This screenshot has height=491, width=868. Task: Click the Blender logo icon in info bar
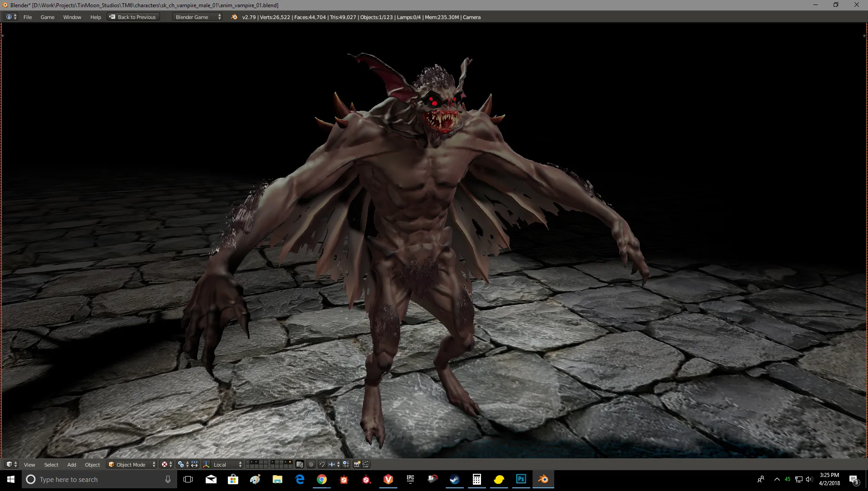coord(234,17)
